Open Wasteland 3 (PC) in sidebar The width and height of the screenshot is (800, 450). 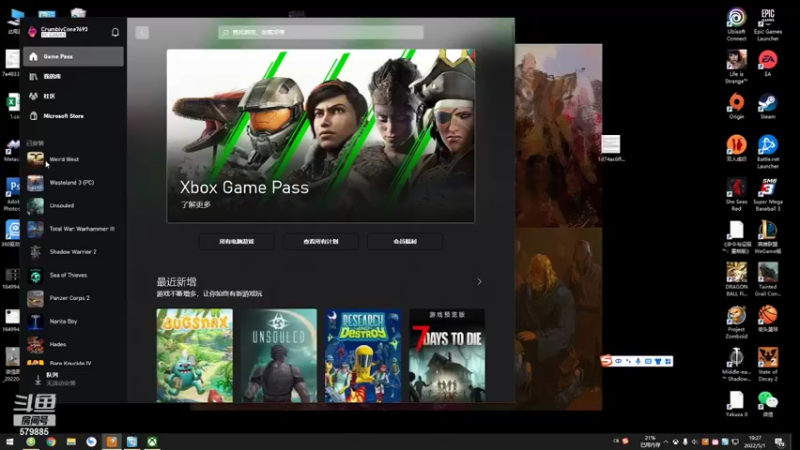tap(73, 183)
